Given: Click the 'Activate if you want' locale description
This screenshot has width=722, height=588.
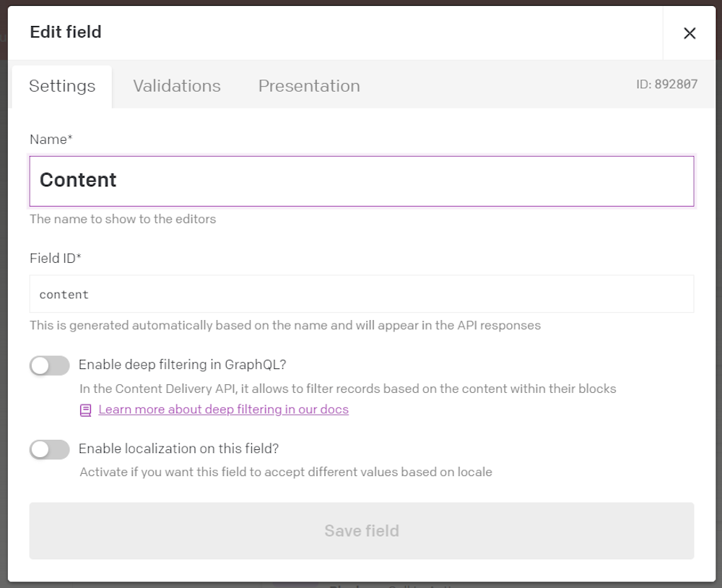Looking at the screenshot, I should coord(286,472).
